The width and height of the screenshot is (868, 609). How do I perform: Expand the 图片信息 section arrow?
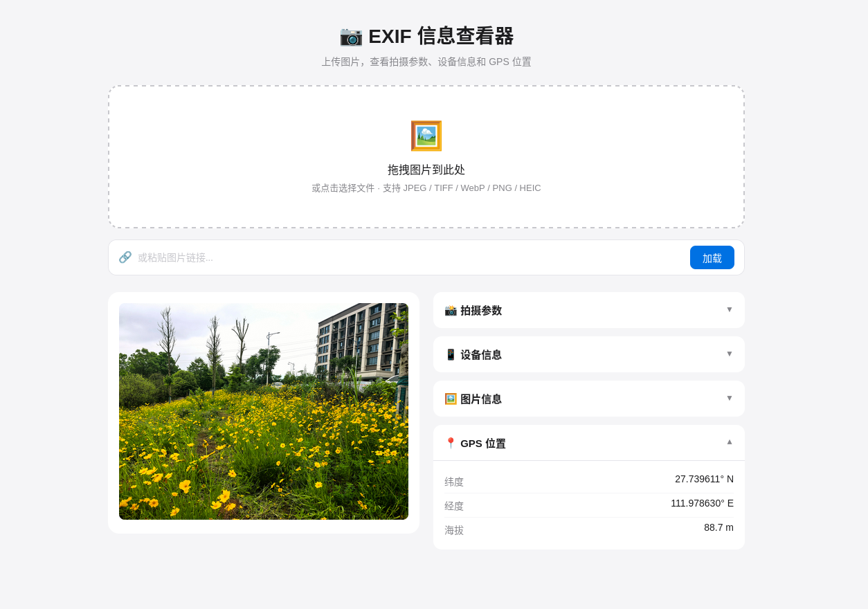click(x=730, y=398)
